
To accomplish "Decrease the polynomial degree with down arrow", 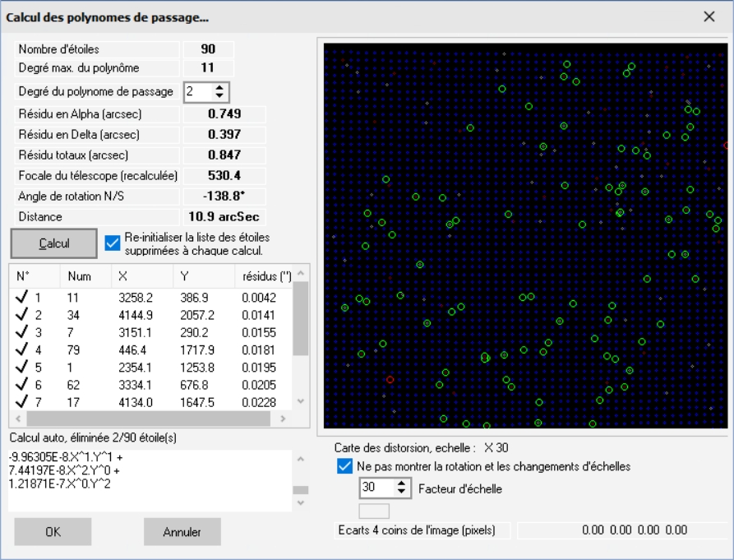I will [219, 96].
